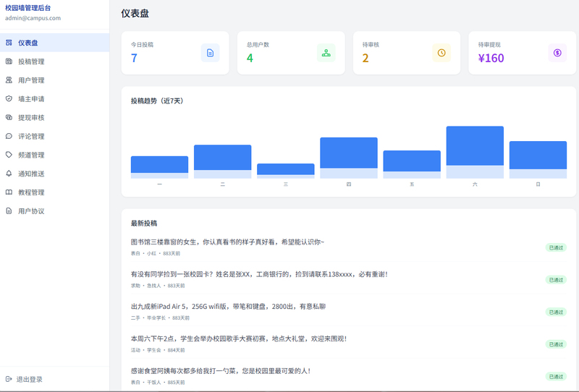
Task: Open 教程管理 menu item
Action: [55, 192]
